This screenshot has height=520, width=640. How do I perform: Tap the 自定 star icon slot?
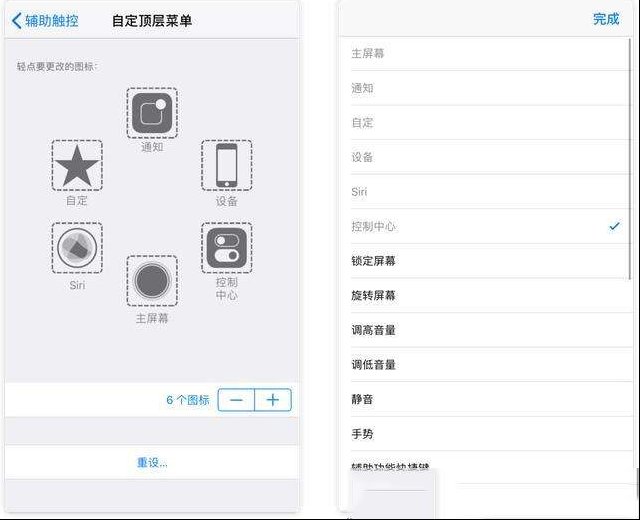click(x=77, y=165)
